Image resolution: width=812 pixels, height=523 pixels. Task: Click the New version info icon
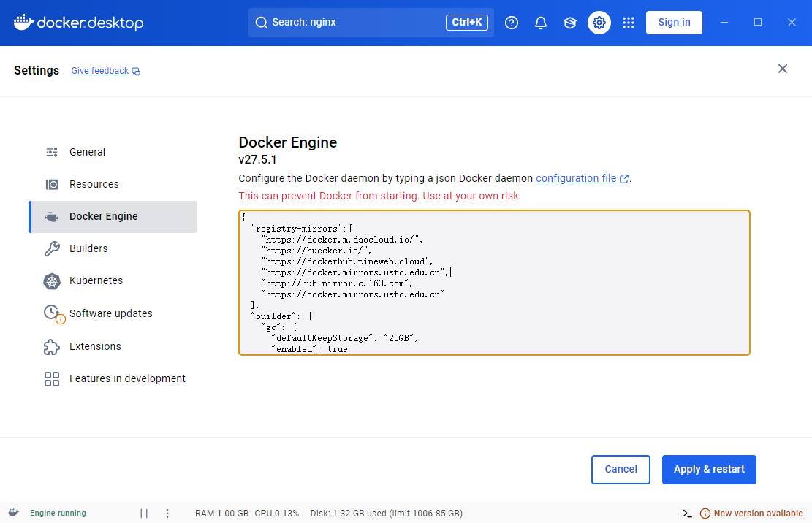point(705,514)
